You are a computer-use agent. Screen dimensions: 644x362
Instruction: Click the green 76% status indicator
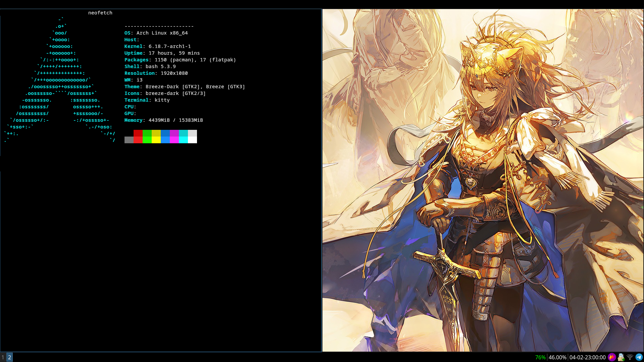click(540, 357)
